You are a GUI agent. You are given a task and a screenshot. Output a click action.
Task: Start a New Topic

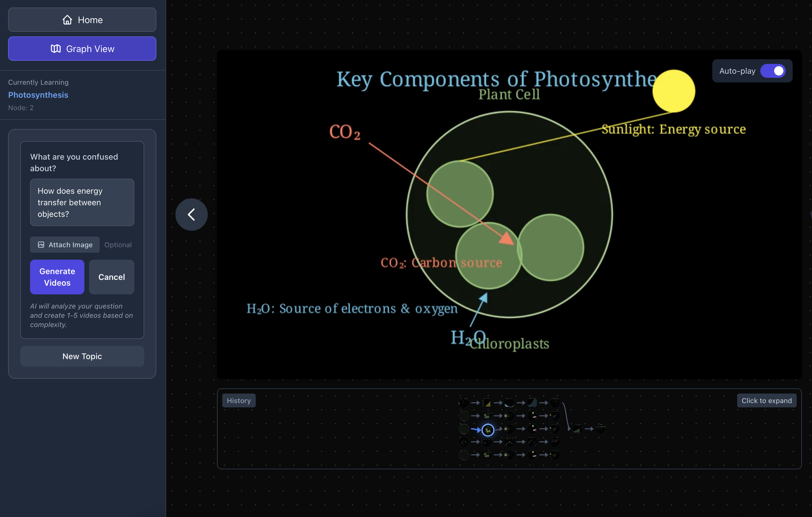click(x=82, y=356)
